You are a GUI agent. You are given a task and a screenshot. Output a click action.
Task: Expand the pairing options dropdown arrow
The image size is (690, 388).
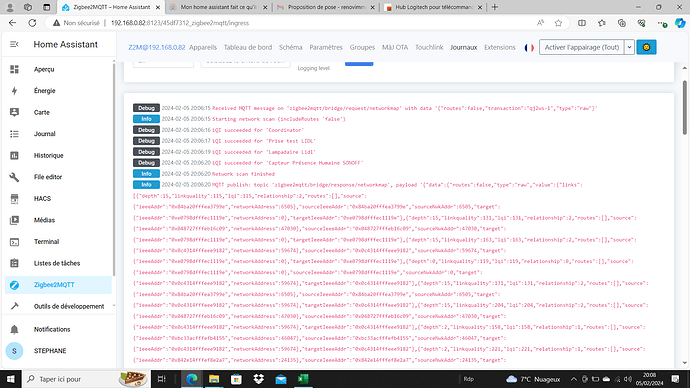tap(629, 47)
